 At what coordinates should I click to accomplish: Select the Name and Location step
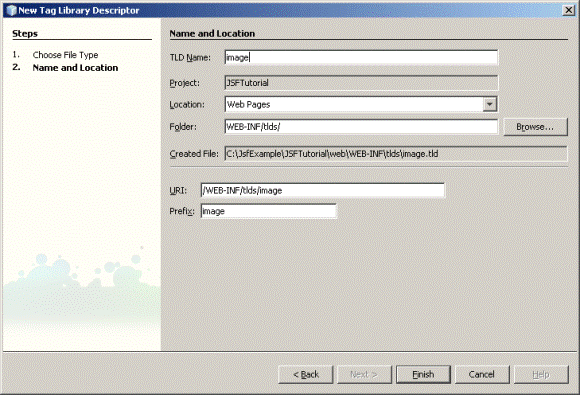point(75,68)
